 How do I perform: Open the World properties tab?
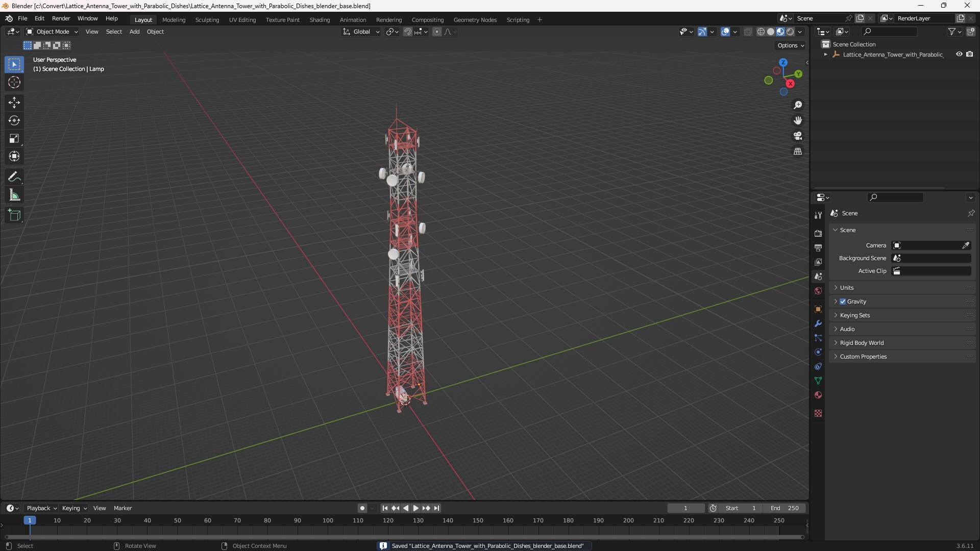[818, 291]
